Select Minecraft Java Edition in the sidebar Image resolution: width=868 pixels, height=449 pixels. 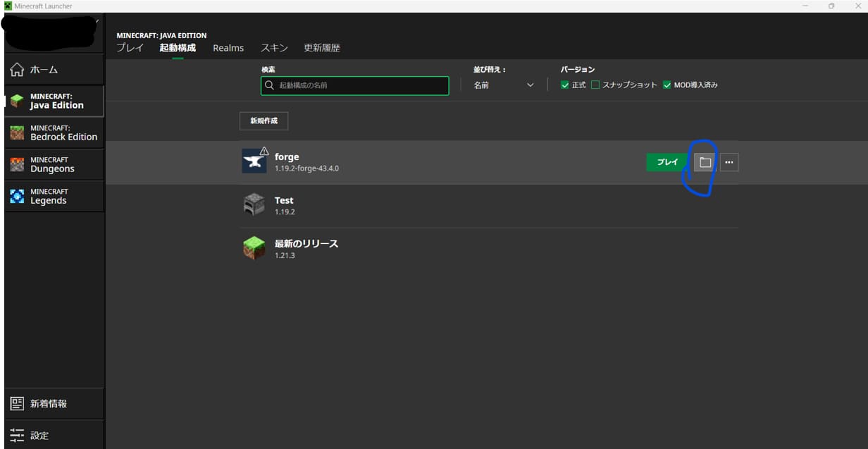click(54, 101)
